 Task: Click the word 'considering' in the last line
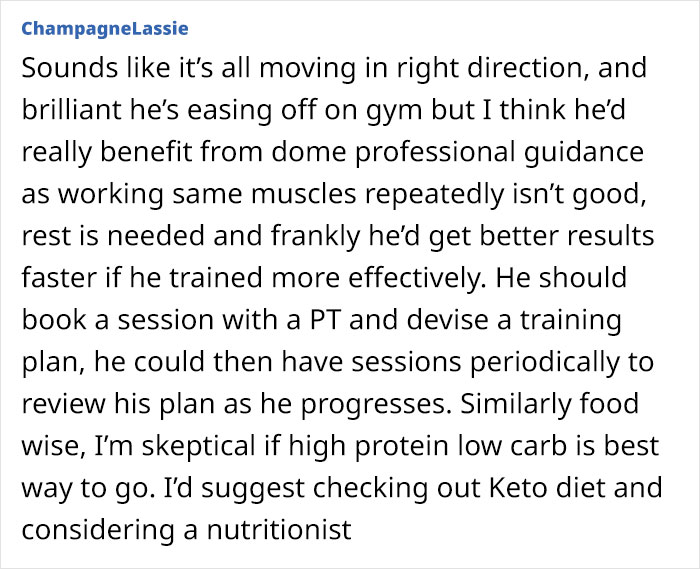click(x=95, y=531)
